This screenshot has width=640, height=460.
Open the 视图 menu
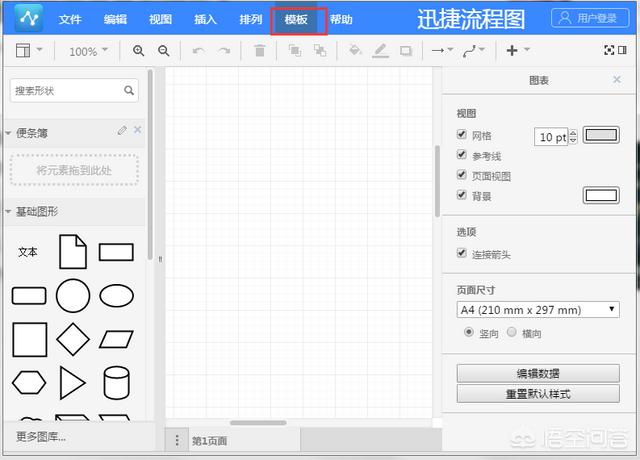(160, 19)
